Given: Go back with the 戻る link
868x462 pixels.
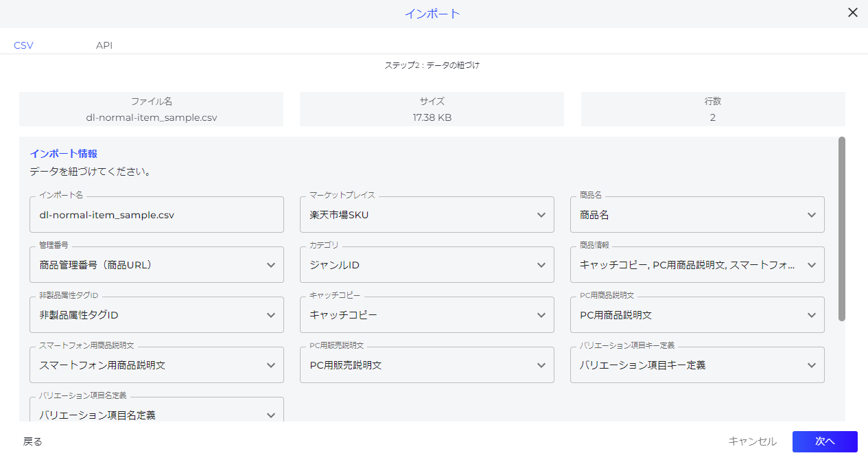Looking at the screenshot, I should pyautogui.click(x=33, y=441).
